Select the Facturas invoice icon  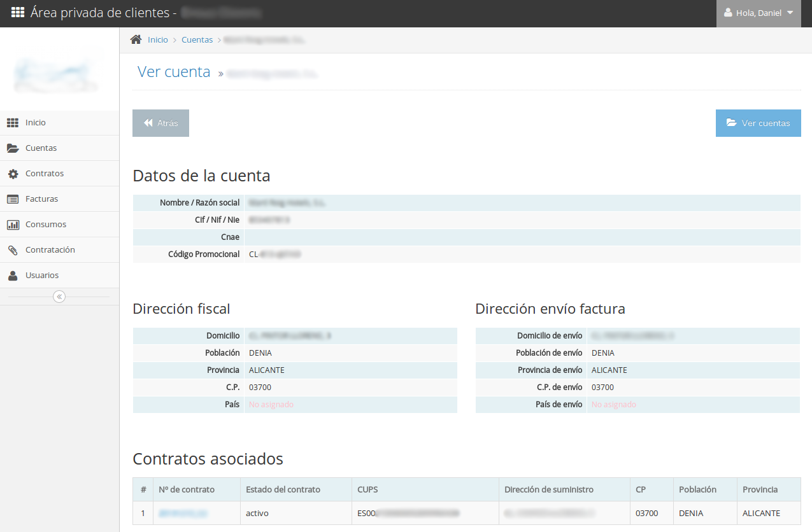coord(14,199)
